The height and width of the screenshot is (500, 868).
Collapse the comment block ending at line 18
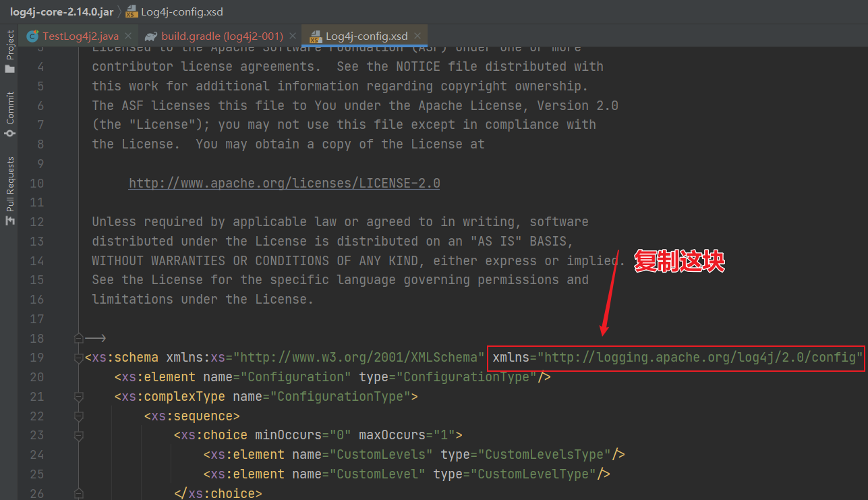tap(79, 338)
